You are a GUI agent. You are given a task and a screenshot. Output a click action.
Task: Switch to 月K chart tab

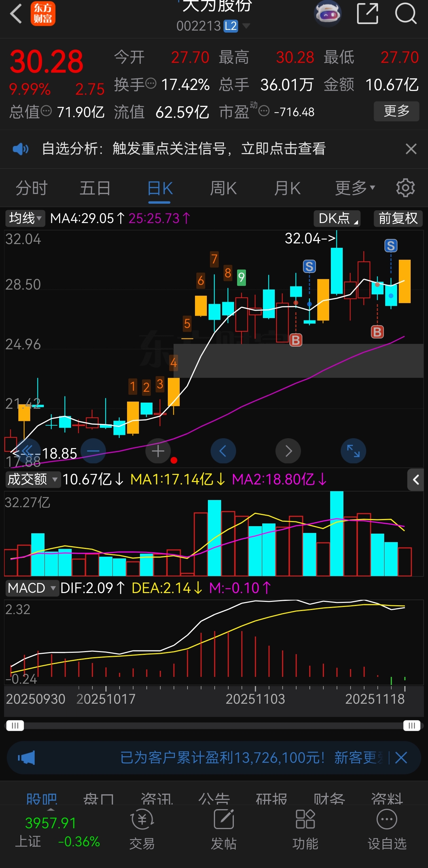pyautogui.click(x=287, y=188)
